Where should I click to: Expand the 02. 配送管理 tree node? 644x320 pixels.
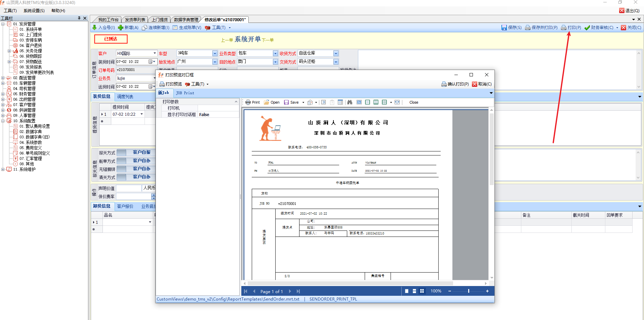pyautogui.click(x=3, y=78)
